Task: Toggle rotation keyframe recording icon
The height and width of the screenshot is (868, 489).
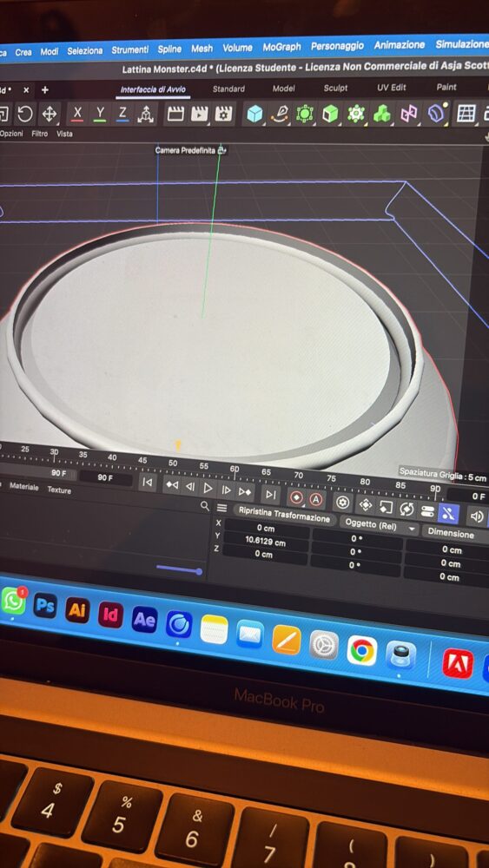Action: click(x=406, y=510)
